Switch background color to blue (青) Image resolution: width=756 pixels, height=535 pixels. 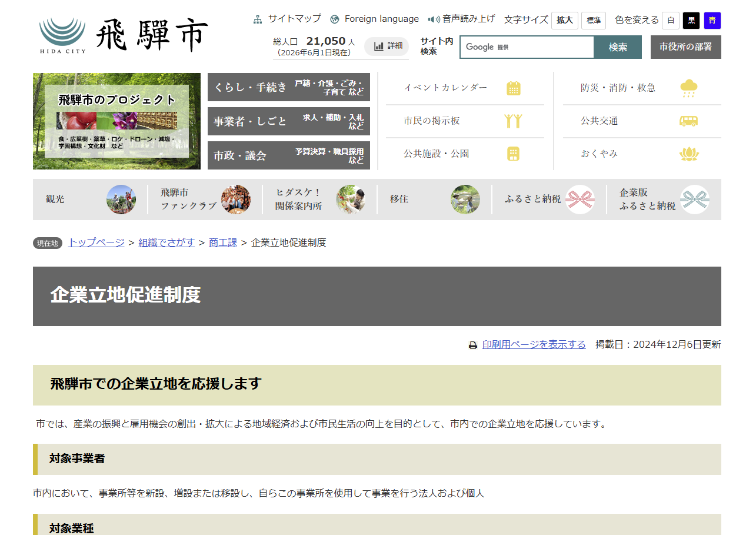click(712, 21)
